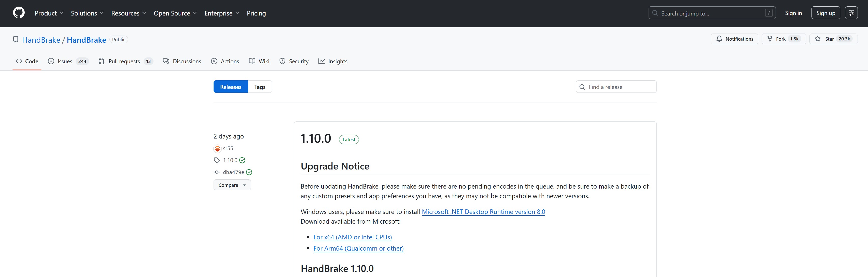Open the 1.10.0 tag link in sidebar

click(230, 160)
